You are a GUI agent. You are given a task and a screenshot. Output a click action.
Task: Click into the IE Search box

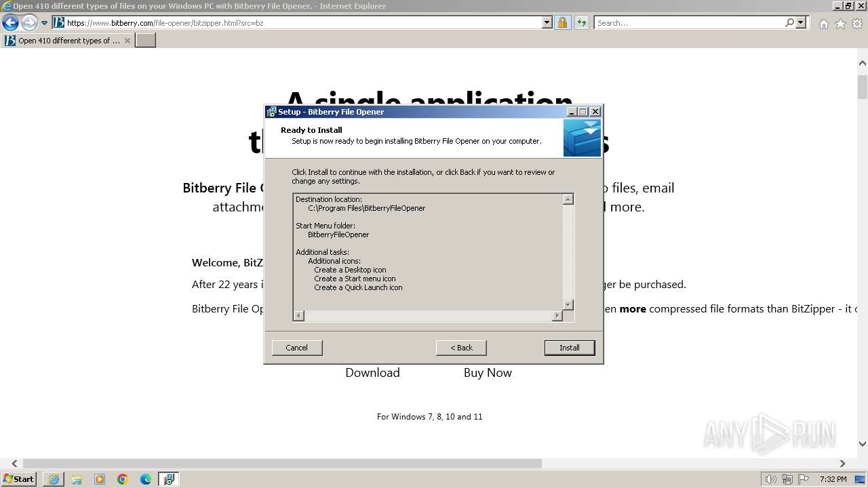[x=689, y=23]
